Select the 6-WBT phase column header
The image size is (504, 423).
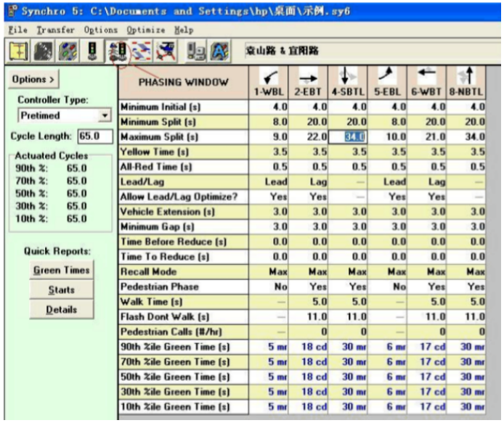[x=426, y=83]
